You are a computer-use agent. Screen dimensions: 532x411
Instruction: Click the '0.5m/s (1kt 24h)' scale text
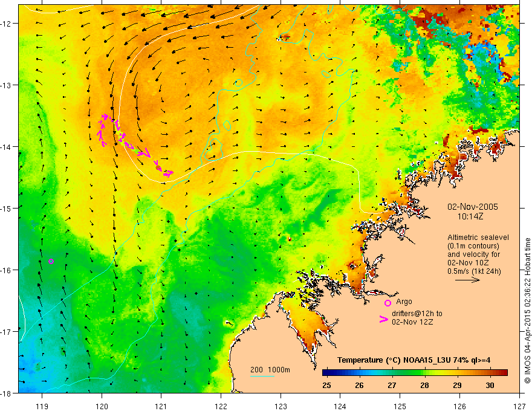[x=474, y=271]
